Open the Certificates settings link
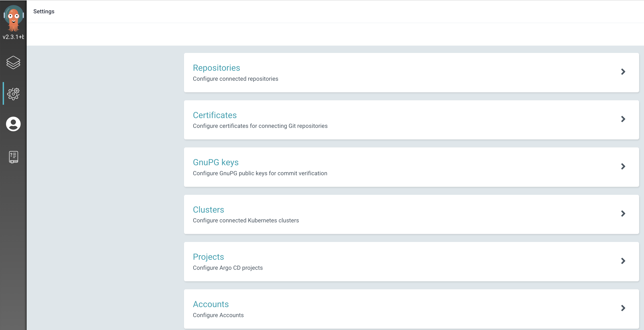The image size is (644, 330). pos(214,115)
